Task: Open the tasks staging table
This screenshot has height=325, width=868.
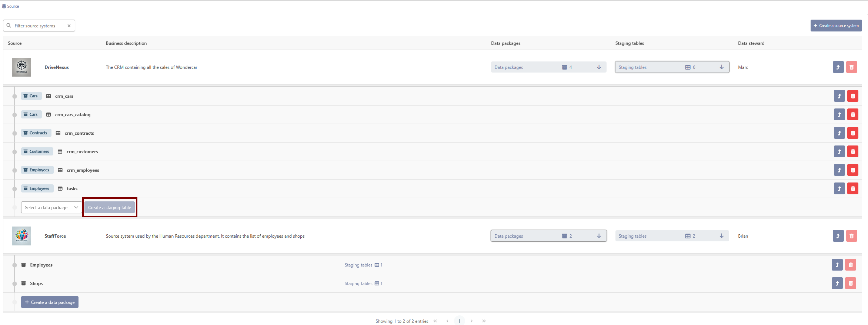Action: (x=839, y=188)
